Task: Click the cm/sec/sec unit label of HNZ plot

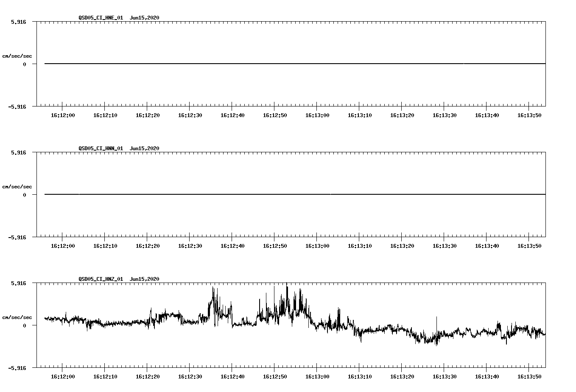Action: pyautogui.click(x=17, y=317)
